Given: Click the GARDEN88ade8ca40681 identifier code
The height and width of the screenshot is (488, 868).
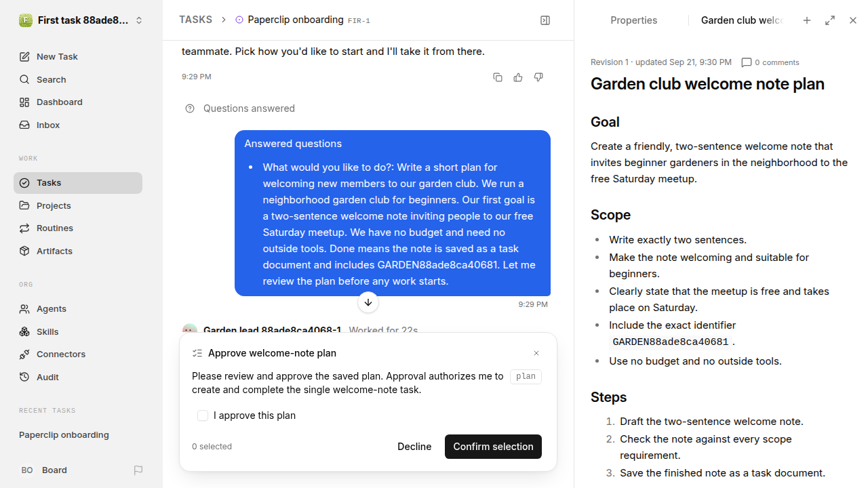Looking at the screenshot, I should (x=671, y=342).
